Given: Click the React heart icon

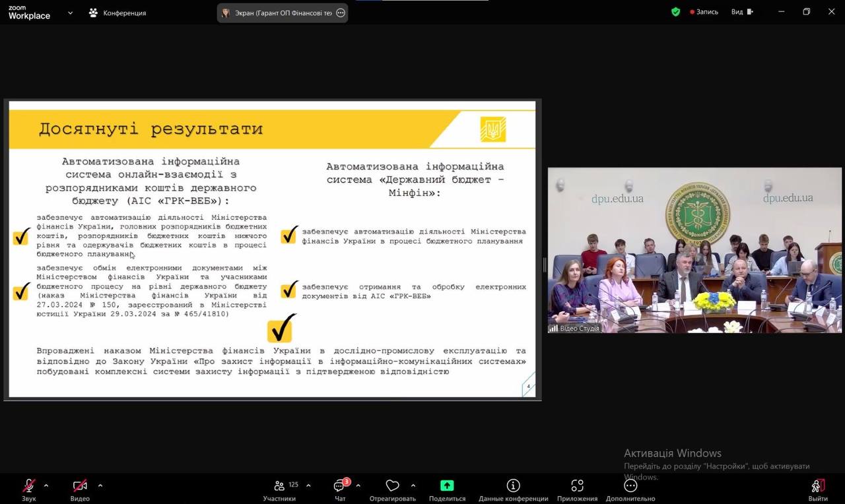Looking at the screenshot, I should 392,486.
